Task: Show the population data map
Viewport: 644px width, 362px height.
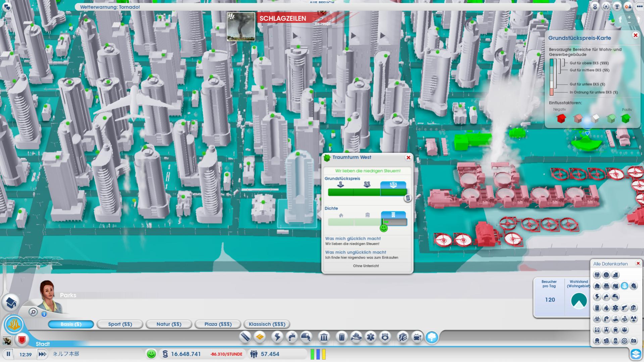Action: tap(597, 275)
